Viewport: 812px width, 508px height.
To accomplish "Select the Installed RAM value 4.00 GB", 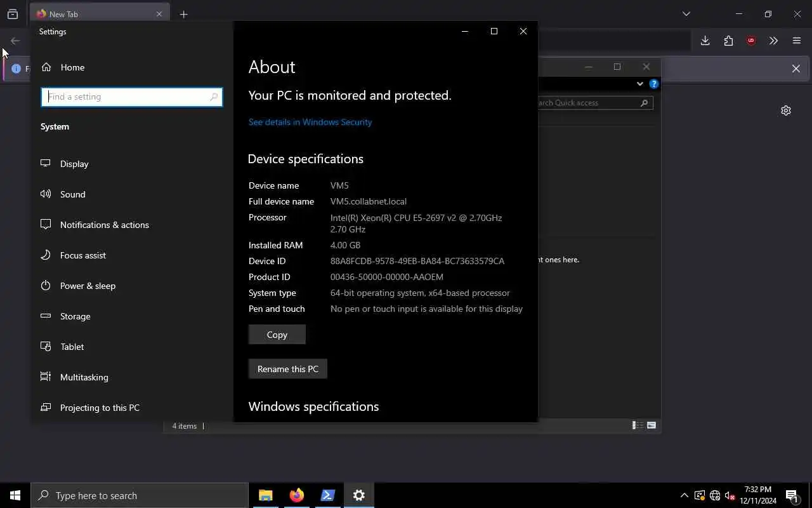I will pyautogui.click(x=345, y=245).
